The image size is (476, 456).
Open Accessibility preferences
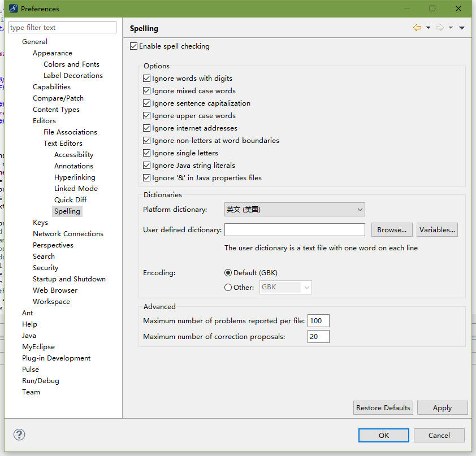click(73, 155)
